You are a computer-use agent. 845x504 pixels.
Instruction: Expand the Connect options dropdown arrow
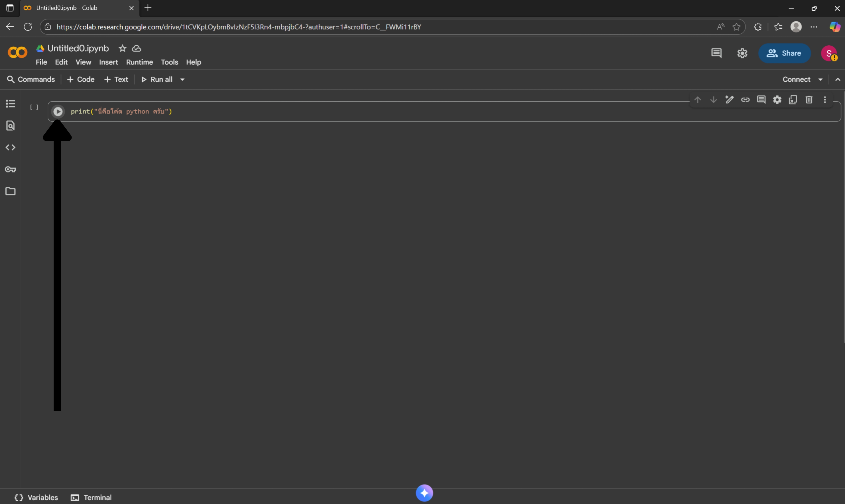point(820,79)
